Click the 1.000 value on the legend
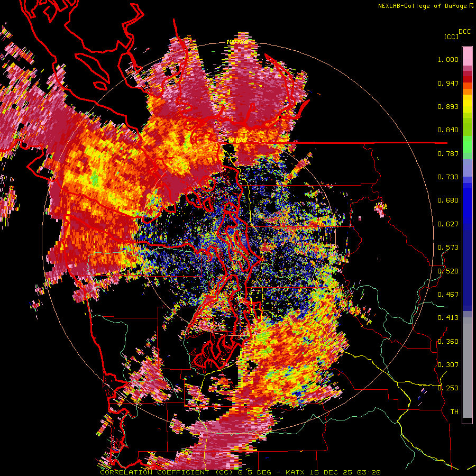476x476 pixels. pos(448,59)
